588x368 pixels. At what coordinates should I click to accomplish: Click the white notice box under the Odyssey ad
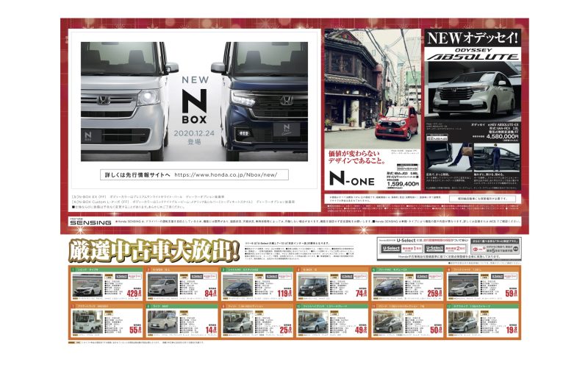[x=481, y=198]
